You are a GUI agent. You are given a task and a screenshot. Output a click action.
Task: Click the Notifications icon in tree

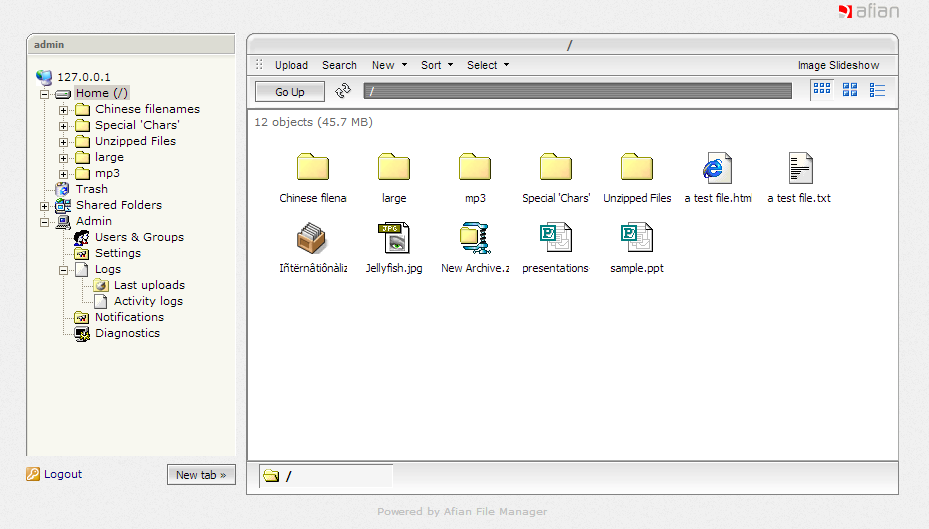pyautogui.click(x=81, y=318)
